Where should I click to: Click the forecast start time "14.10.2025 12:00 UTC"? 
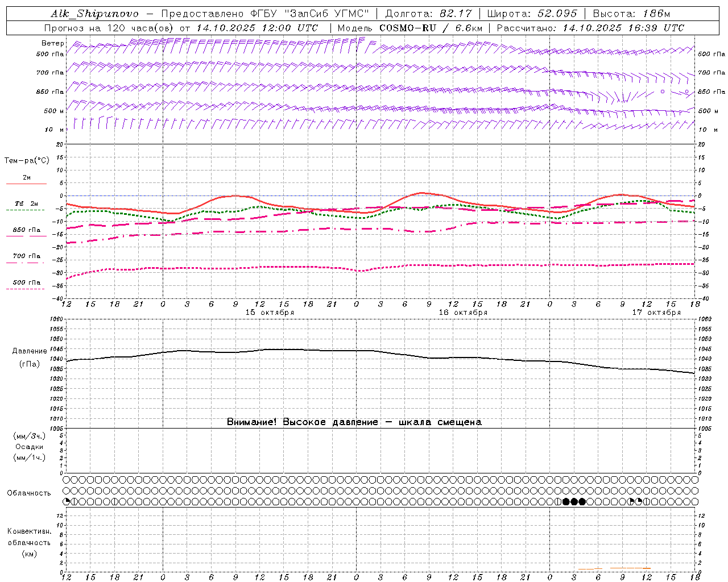257,28
